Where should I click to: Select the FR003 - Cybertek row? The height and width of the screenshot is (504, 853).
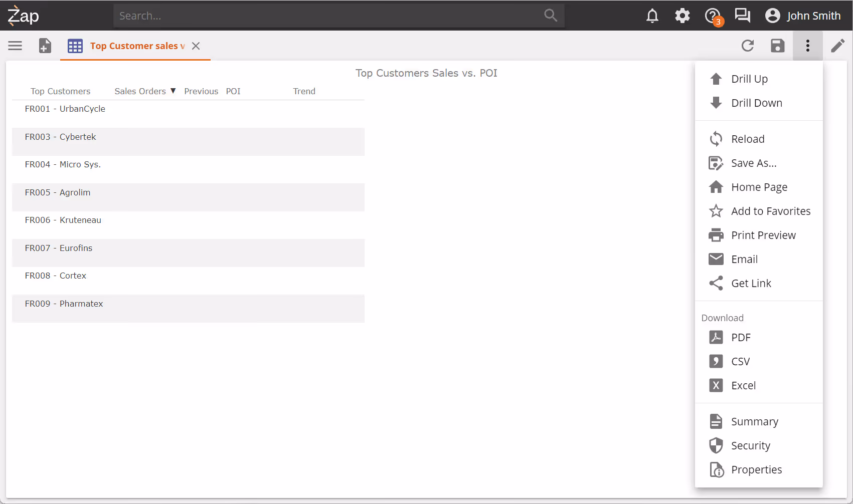tap(188, 141)
